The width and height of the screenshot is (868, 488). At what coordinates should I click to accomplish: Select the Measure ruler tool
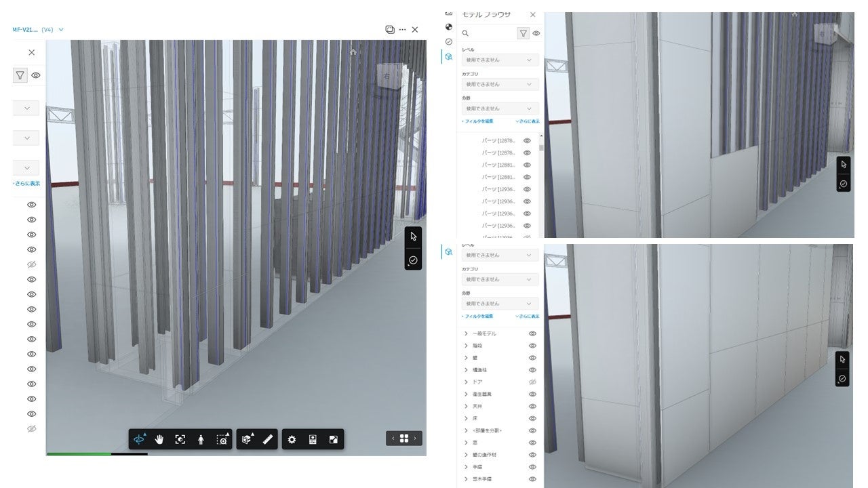coord(267,439)
